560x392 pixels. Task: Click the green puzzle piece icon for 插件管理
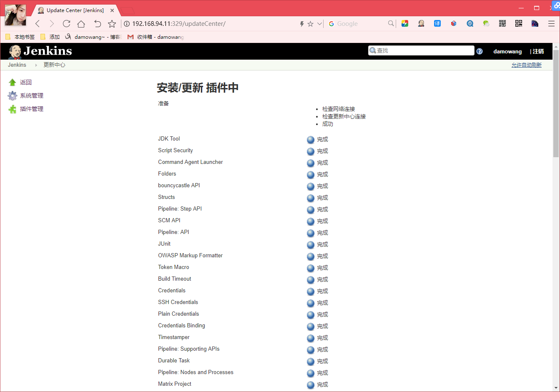[13, 109]
